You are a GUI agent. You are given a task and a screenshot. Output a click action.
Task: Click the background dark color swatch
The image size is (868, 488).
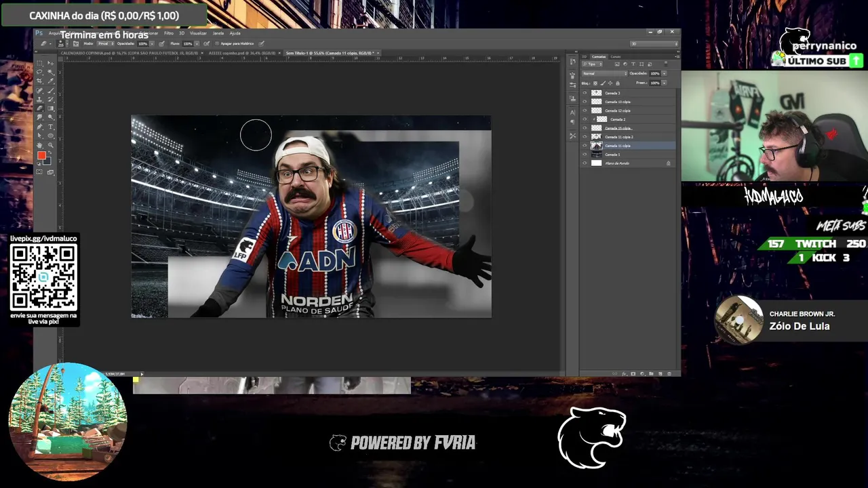click(x=48, y=162)
